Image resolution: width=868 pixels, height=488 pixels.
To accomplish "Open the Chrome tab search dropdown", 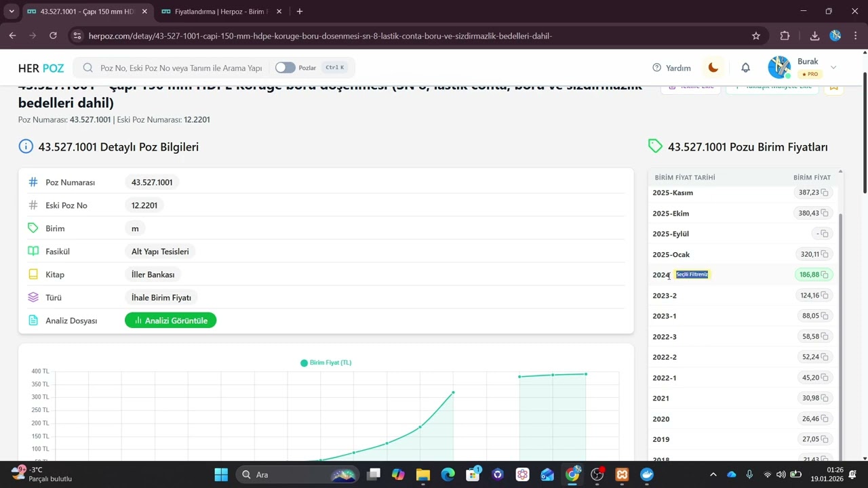I will 12,12.
